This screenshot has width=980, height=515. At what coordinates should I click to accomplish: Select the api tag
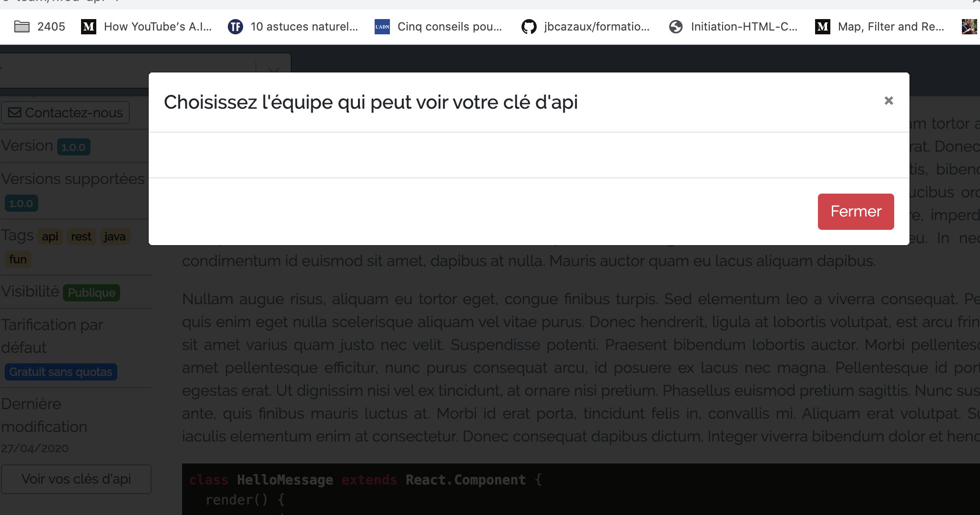click(50, 236)
